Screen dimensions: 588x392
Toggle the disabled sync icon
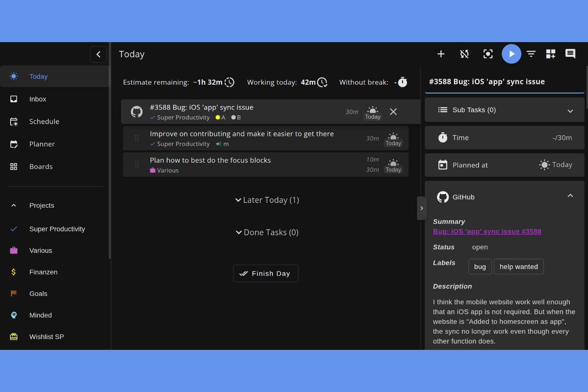(x=464, y=54)
